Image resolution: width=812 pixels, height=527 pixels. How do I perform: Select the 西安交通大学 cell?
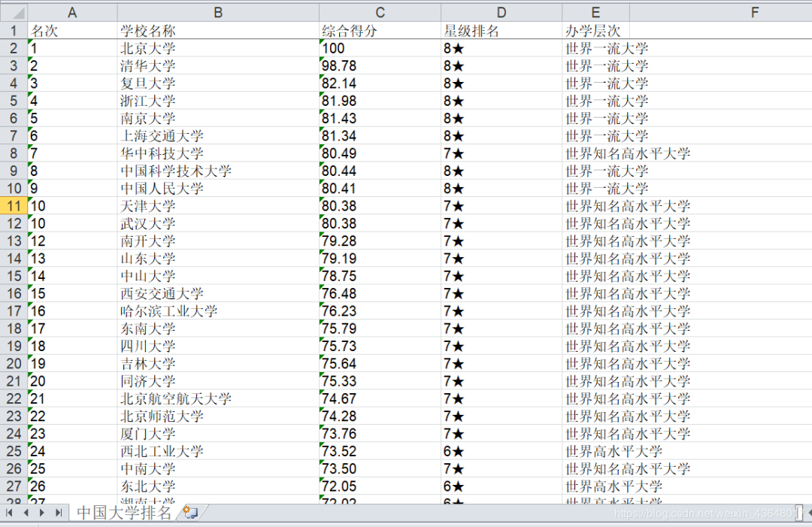point(218,293)
